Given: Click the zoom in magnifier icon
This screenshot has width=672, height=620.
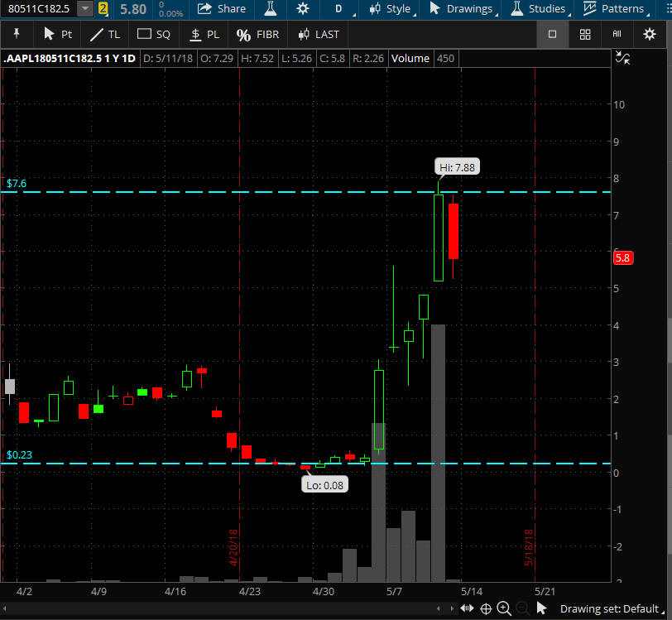Looking at the screenshot, I should (504, 609).
